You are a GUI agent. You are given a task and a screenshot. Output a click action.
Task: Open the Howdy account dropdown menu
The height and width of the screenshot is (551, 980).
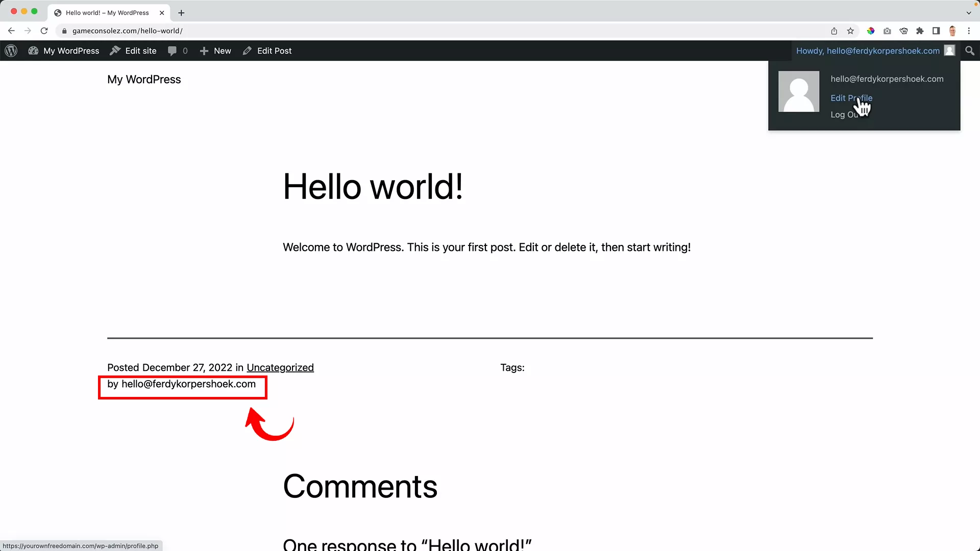[868, 51]
